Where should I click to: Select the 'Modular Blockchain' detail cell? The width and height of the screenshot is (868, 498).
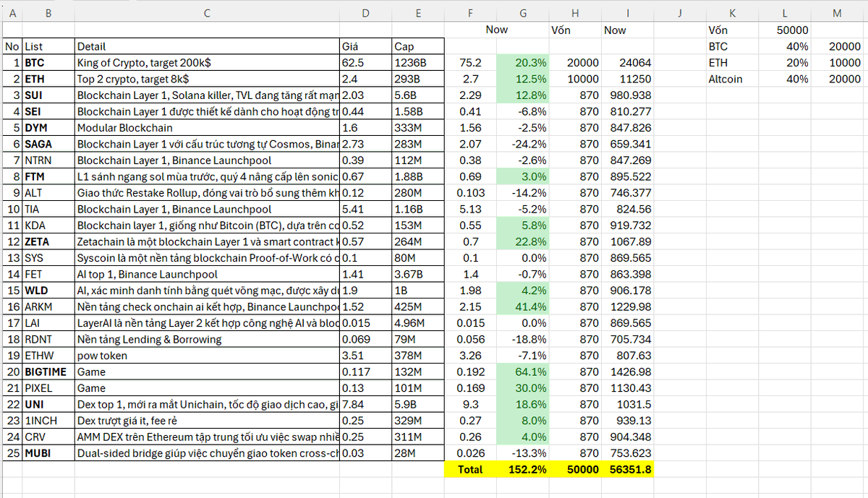tap(207, 127)
